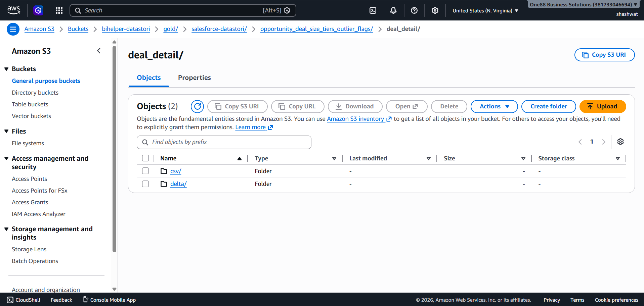The height and width of the screenshot is (306, 644).
Task: Focus the top Search field
Action: tap(183, 10)
